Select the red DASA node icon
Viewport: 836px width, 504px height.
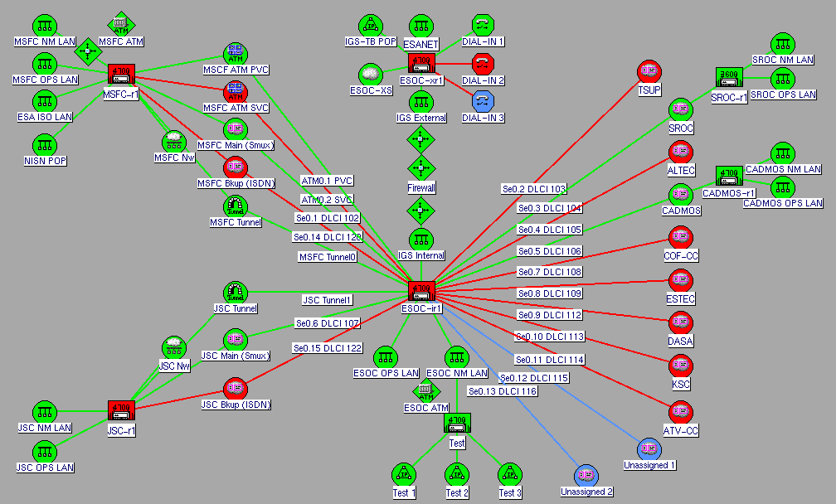coord(681,322)
